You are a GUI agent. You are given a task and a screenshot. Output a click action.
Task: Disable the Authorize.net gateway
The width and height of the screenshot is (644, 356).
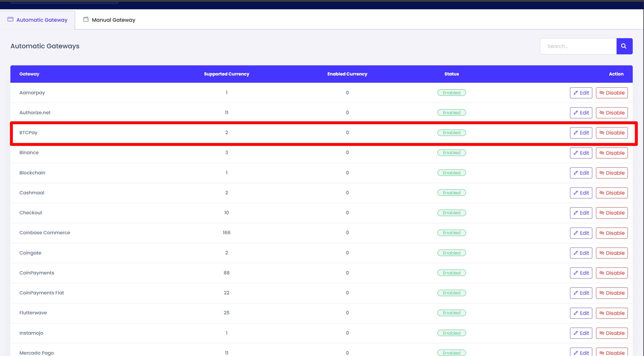pos(612,113)
